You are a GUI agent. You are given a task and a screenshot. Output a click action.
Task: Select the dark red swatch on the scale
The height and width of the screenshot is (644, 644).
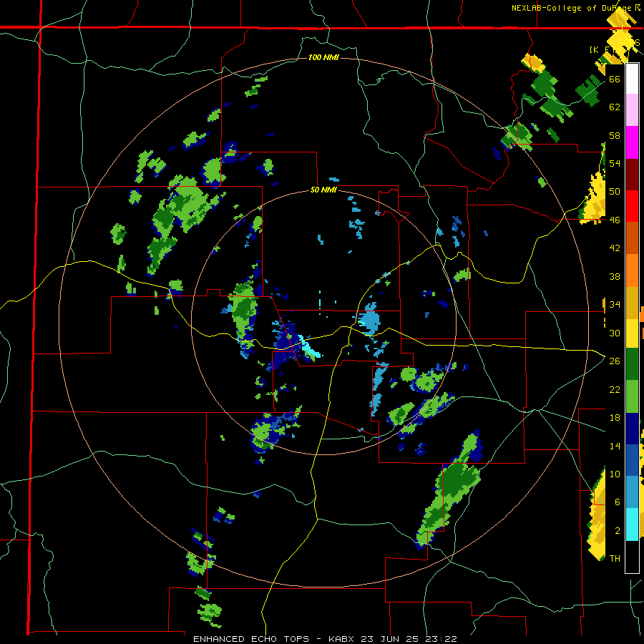[x=632, y=175]
